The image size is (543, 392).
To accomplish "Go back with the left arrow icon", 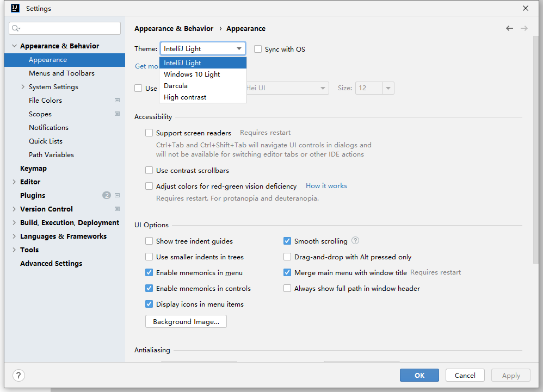I will tap(509, 28).
